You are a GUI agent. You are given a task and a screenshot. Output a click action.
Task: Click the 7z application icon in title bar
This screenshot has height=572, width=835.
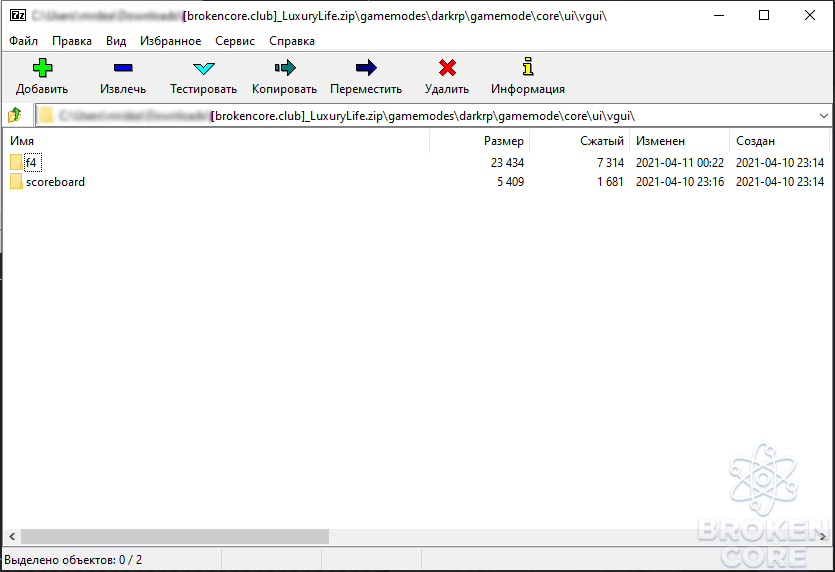18,15
